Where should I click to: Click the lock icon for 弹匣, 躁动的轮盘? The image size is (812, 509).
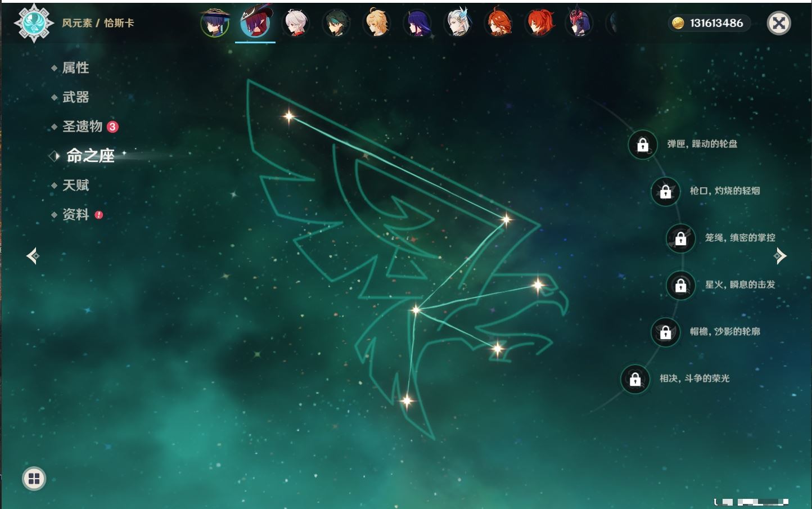(x=643, y=145)
